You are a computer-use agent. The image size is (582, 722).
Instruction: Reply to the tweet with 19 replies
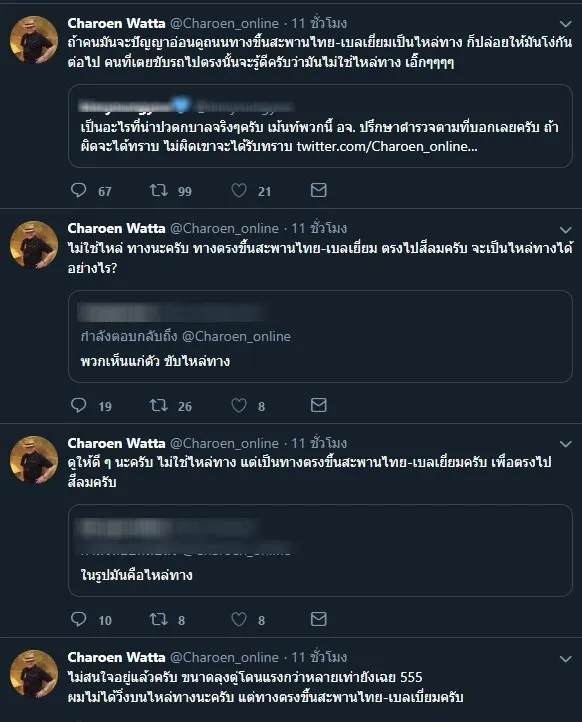79,405
